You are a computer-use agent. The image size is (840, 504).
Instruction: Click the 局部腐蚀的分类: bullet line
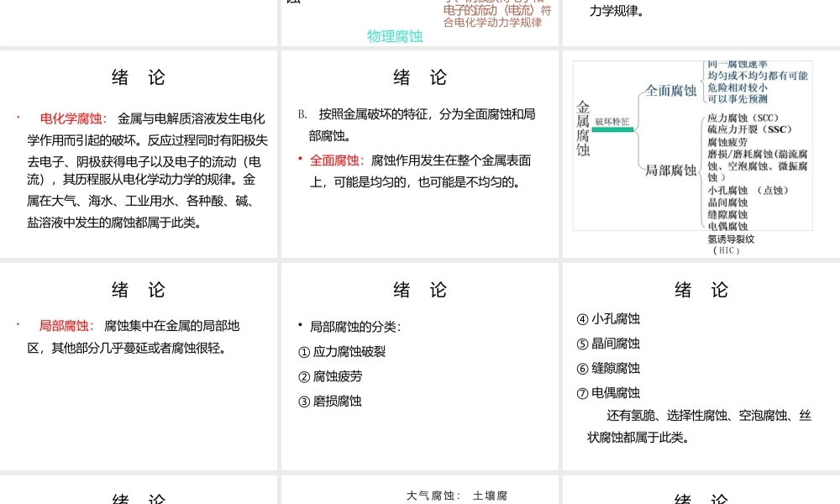coord(355,327)
